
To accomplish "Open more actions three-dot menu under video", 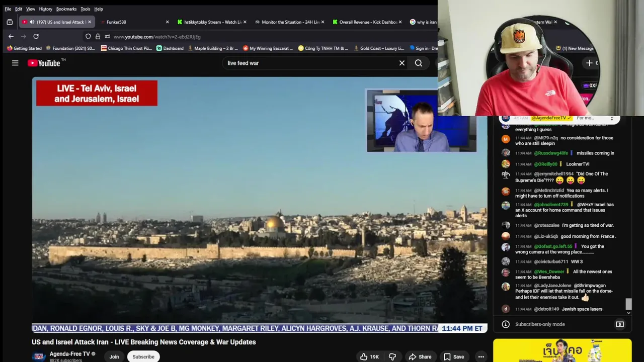I will pyautogui.click(x=481, y=356).
